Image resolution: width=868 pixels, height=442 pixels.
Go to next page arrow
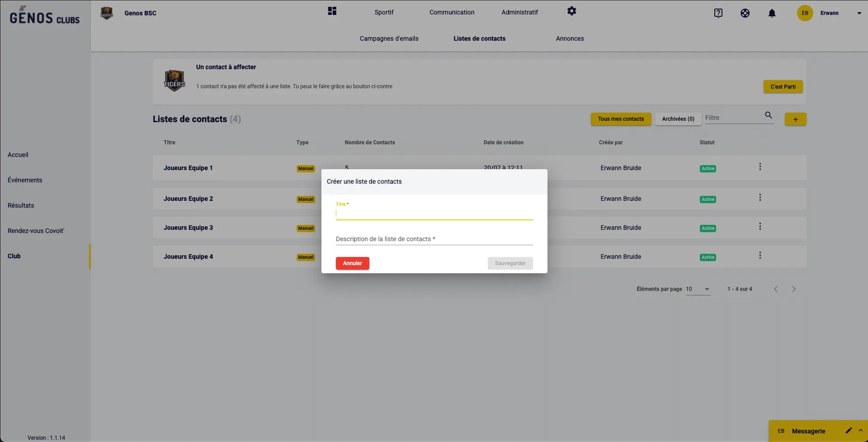793,289
